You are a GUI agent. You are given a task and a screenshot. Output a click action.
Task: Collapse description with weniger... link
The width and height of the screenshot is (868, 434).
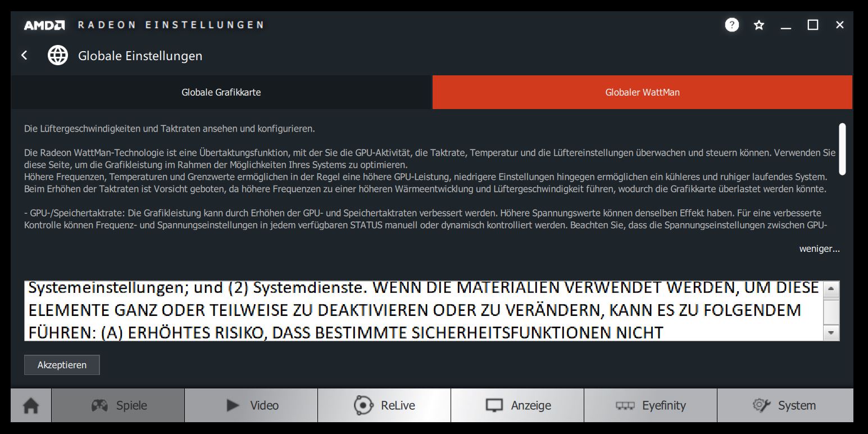click(x=819, y=249)
